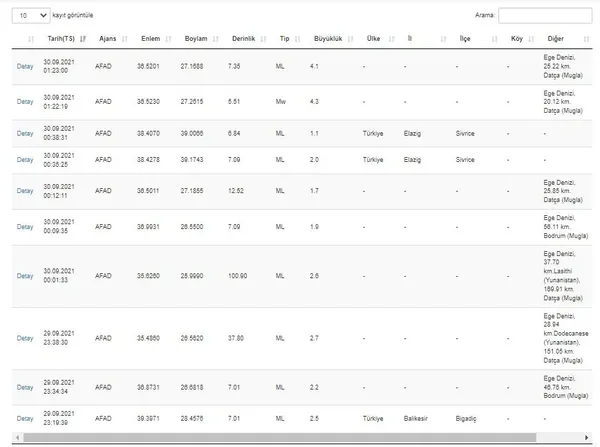The image size is (600, 447).
Task: Click the Köy column header
Action: (516, 38)
